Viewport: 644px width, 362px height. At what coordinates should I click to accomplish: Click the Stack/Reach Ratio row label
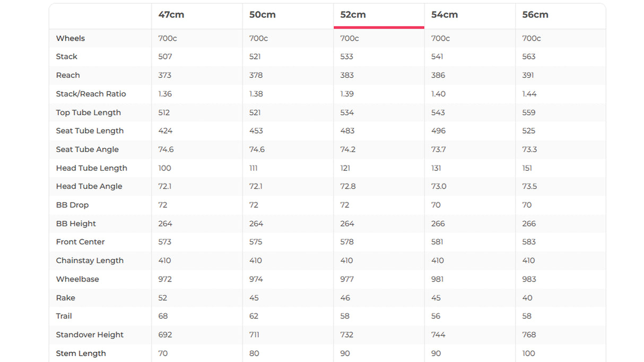click(x=91, y=94)
